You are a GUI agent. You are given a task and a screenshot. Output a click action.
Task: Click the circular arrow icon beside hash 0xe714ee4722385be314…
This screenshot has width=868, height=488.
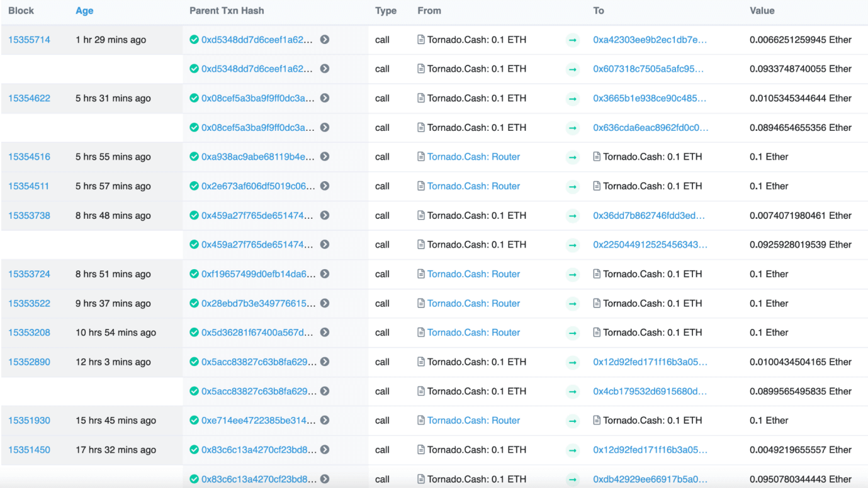point(325,421)
